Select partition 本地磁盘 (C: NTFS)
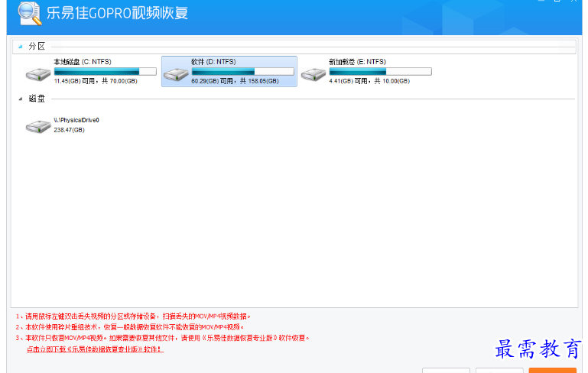The image size is (588, 373). (83, 62)
